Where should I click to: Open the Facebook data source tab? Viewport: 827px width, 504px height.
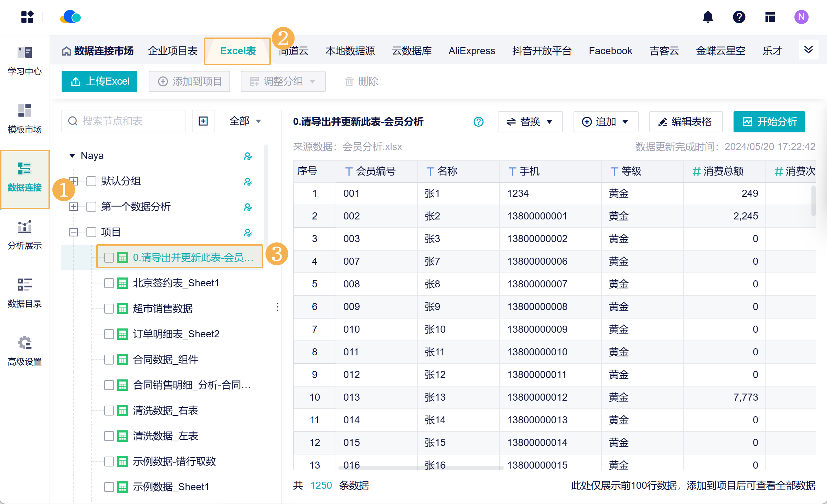pyautogui.click(x=610, y=51)
